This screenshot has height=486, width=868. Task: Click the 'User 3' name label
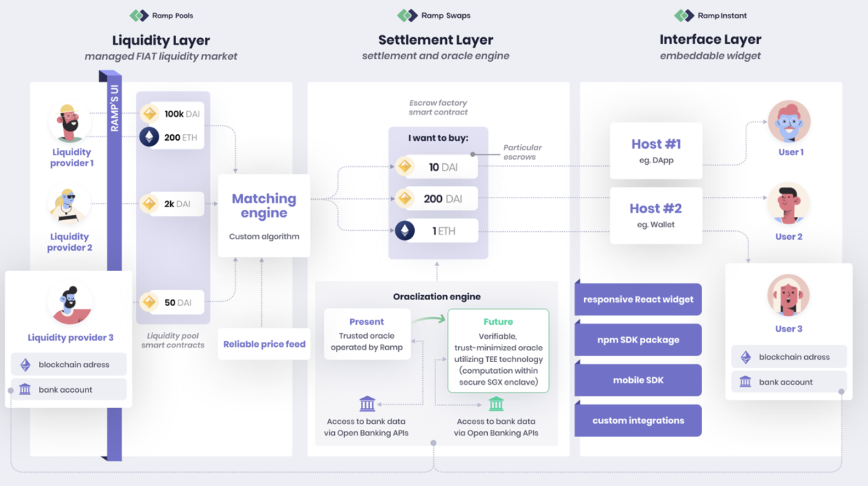point(789,329)
